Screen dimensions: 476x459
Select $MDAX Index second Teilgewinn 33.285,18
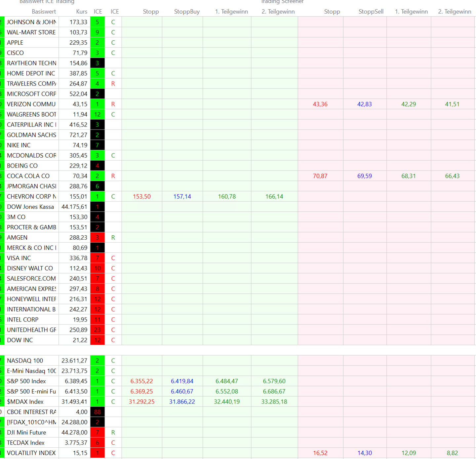pyautogui.click(x=274, y=402)
